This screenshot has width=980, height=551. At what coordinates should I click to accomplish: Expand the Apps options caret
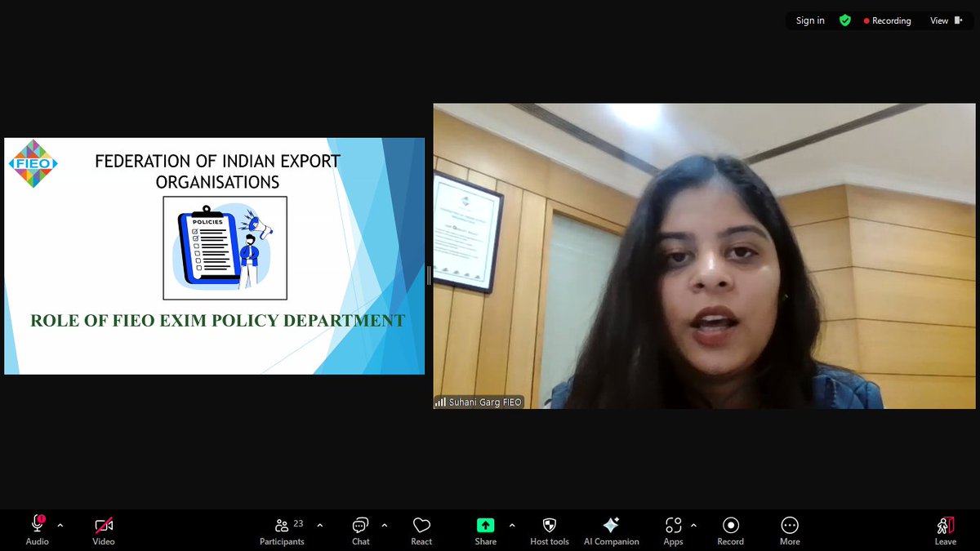[x=694, y=525]
